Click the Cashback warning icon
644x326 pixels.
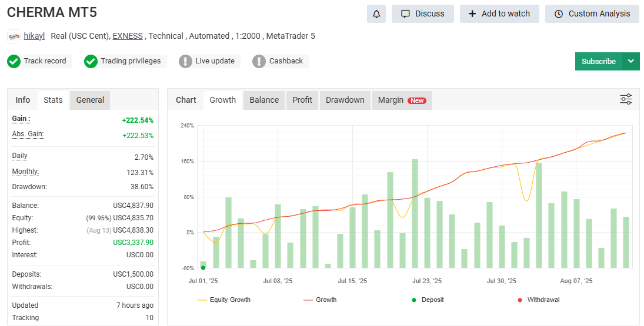pos(259,61)
